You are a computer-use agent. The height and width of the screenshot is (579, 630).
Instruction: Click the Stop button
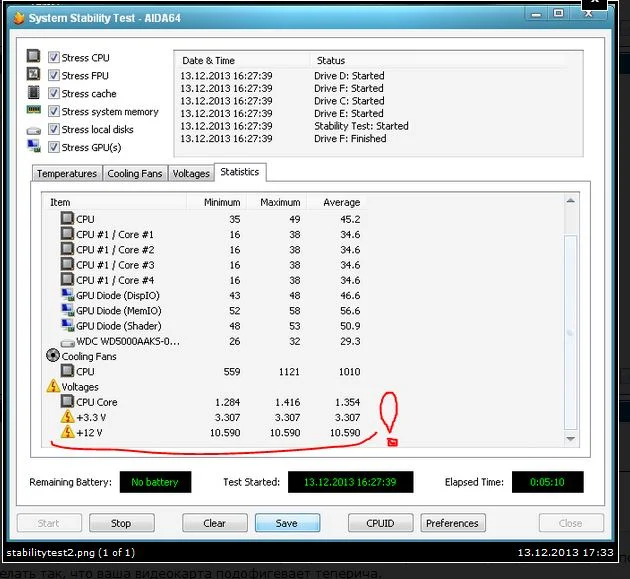pyautogui.click(x=121, y=523)
